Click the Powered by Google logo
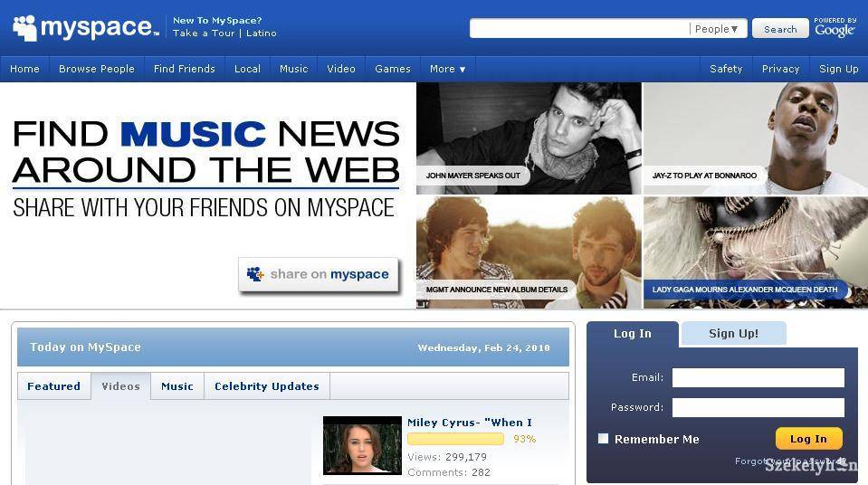Image resolution: width=868 pixels, height=485 pixels. coord(834,27)
